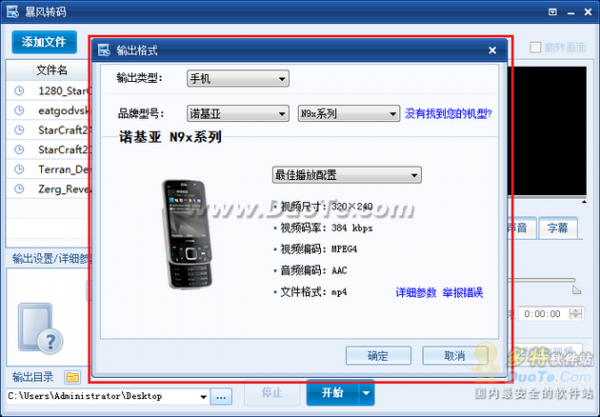This screenshot has height=417, width=600.
Task: Open the output directory browse button
Action: click(x=221, y=397)
